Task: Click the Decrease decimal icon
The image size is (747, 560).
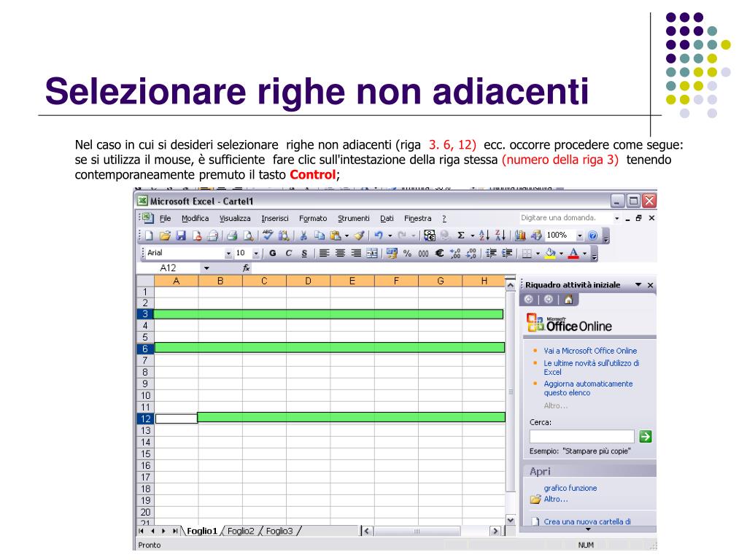Action: tap(471, 253)
